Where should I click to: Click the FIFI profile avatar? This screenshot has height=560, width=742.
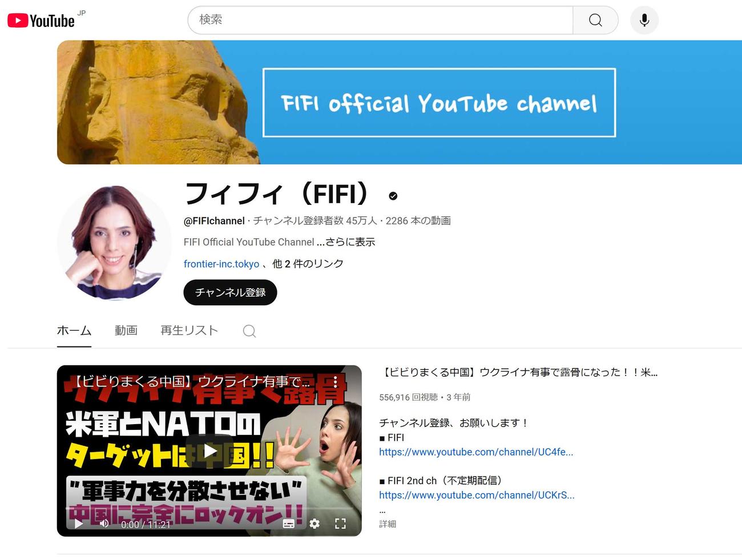114,243
